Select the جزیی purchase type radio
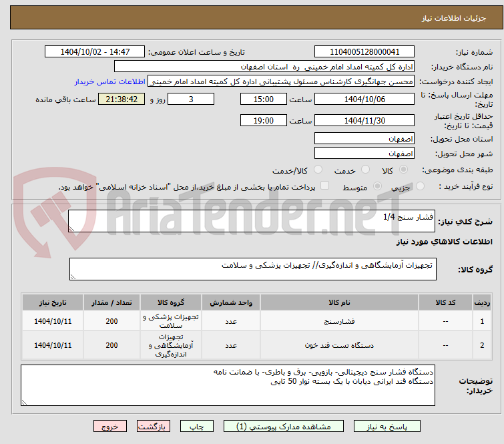The height and width of the screenshot is (444, 504). 420,186
